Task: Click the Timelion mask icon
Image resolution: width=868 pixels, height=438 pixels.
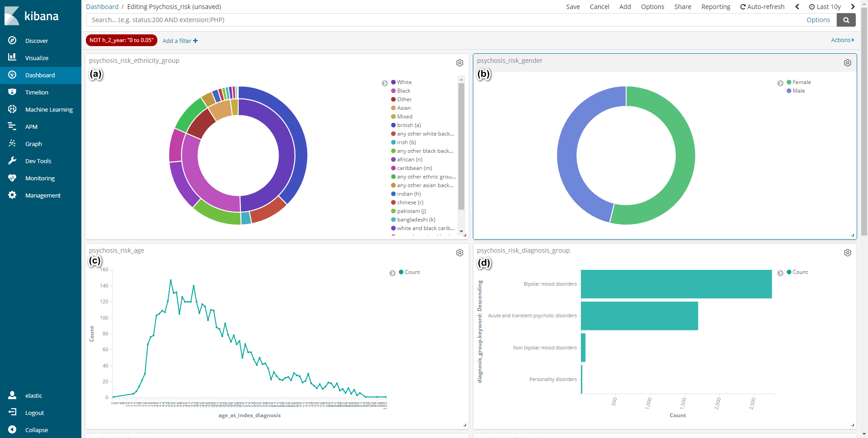Action: click(12, 92)
